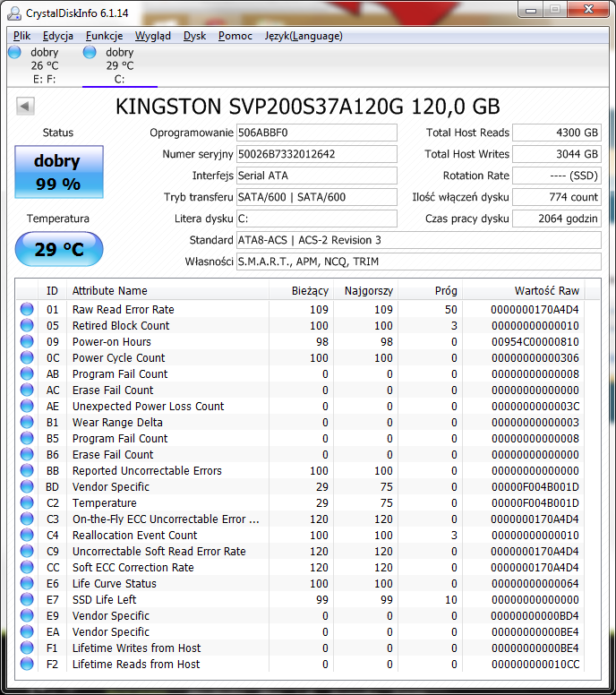Click the Interfejs field Serial ATA
Viewport: 616px width, 695px height.
point(316,176)
